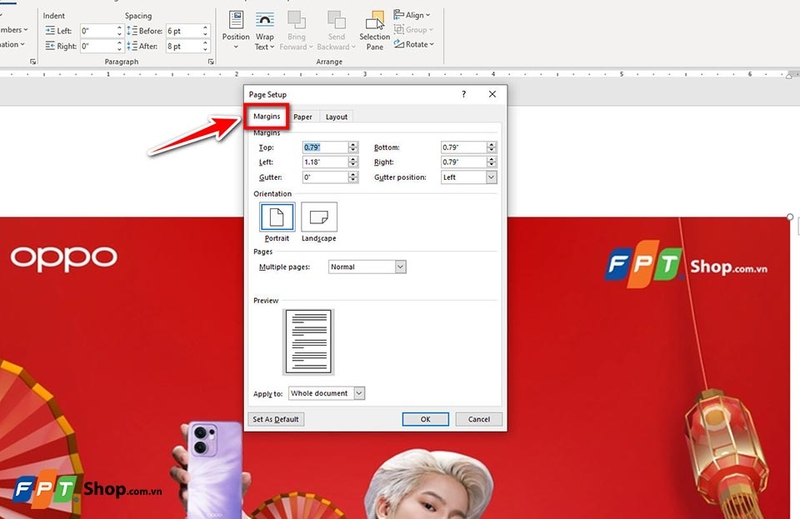Viewport: 800px width, 519px height.
Task: Click the Right margin field
Action: point(463,162)
